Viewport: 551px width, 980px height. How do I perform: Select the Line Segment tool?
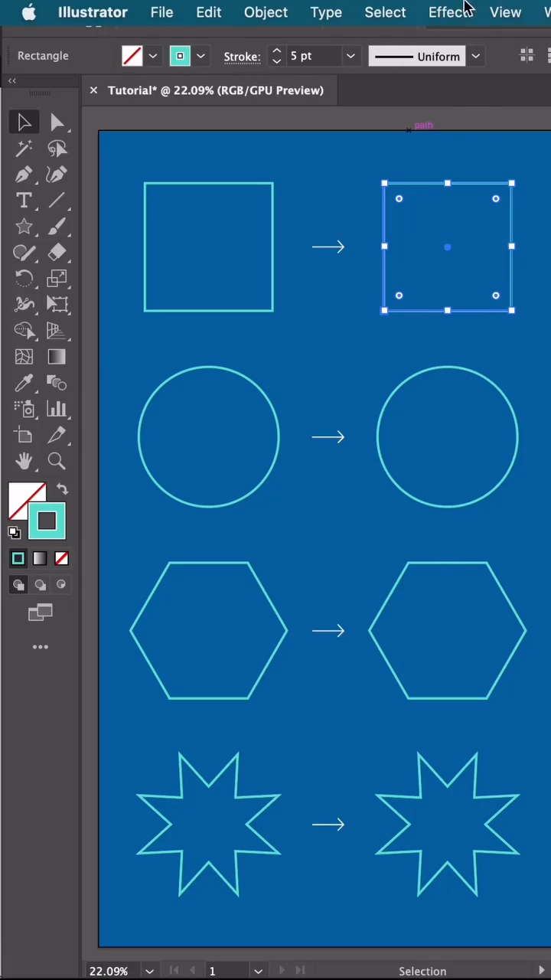pos(57,201)
